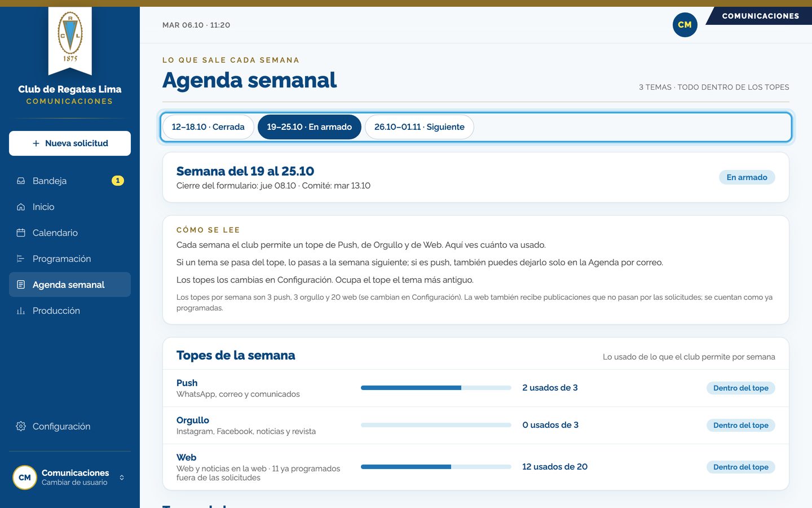Click the Push usage progress bar

(436, 388)
